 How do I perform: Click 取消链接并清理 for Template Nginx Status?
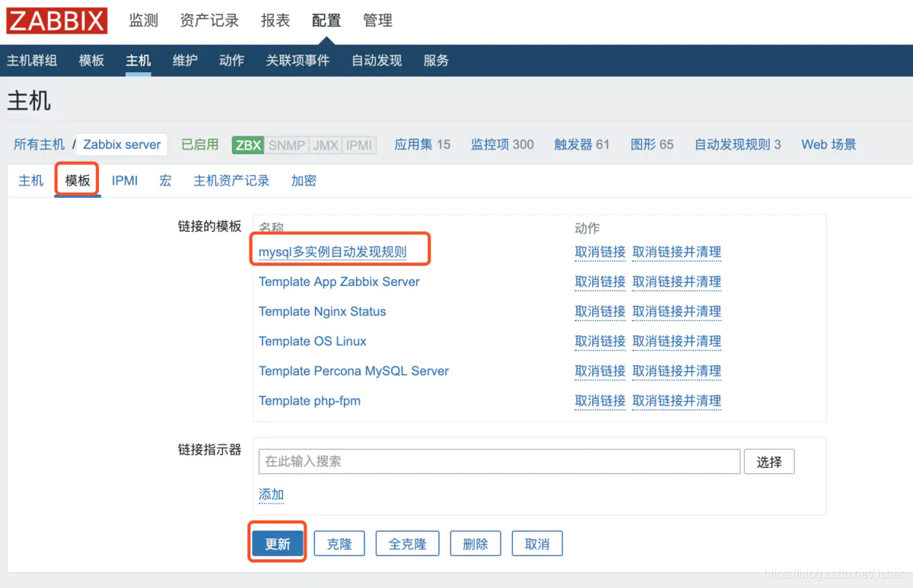point(677,312)
